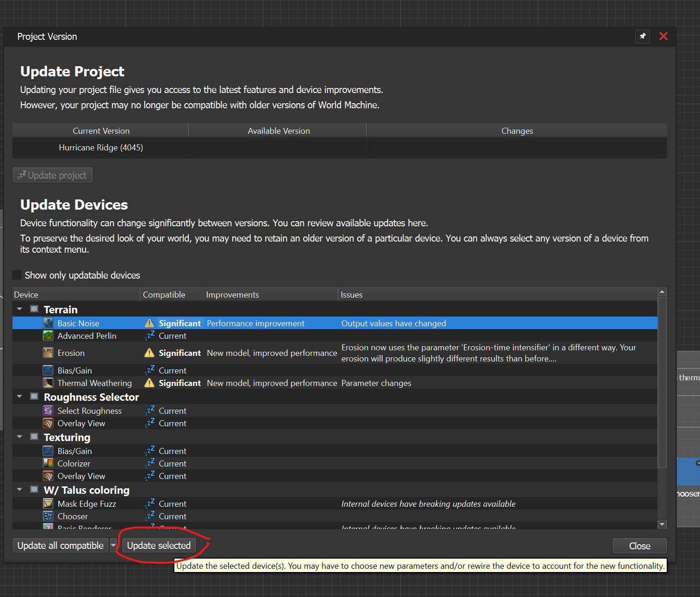
Task: Click Thermal Weathering warning triangle icon
Action: [x=149, y=383]
